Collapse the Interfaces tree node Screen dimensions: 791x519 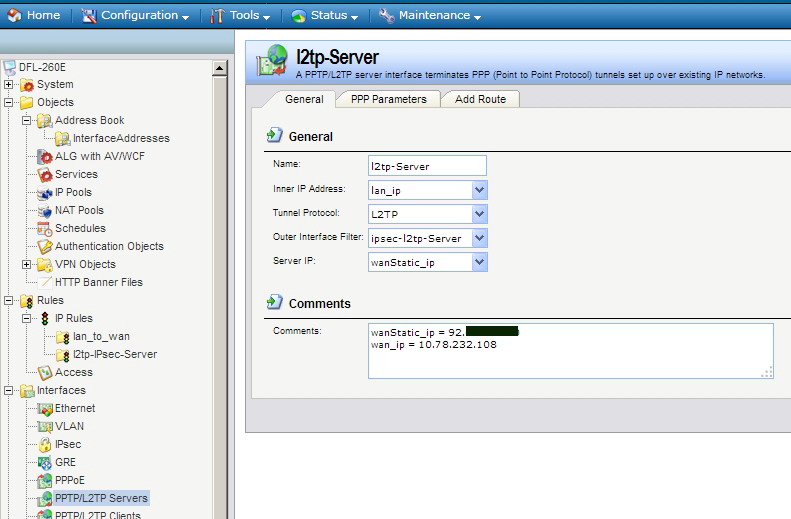pos(9,390)
